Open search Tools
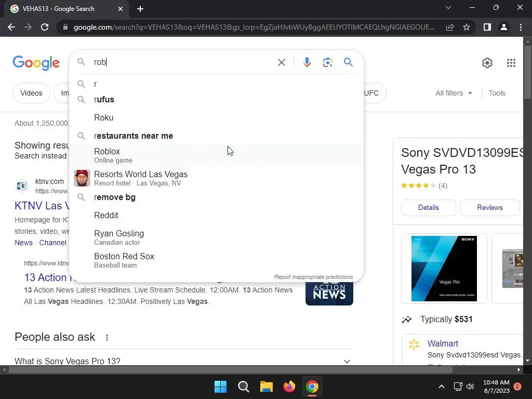532x399 pixels. click(x=497, y=93)
